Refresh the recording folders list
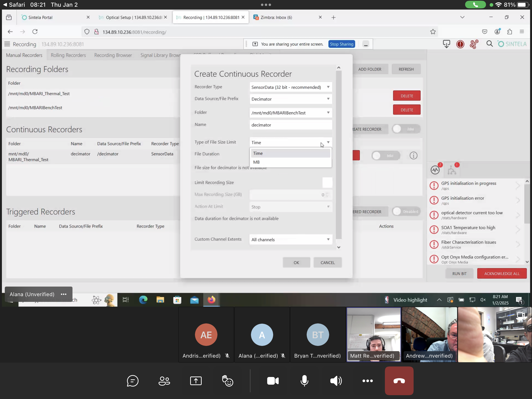 tap(406, 69)
